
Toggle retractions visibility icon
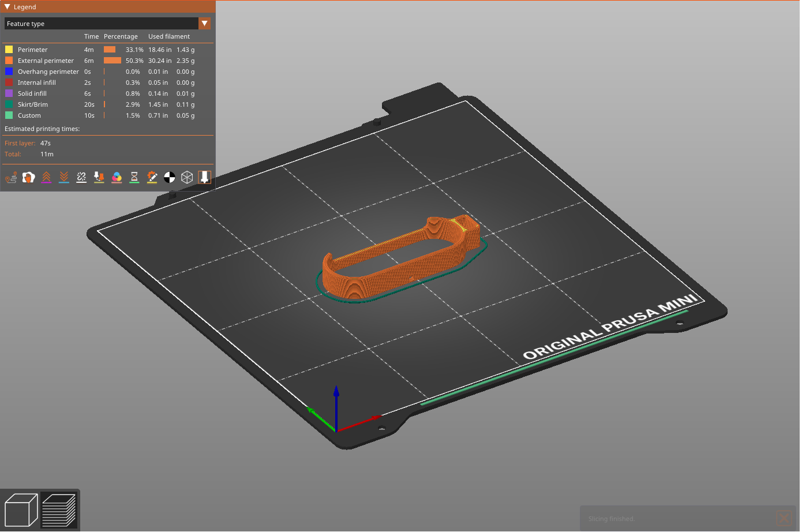point(46,178)
